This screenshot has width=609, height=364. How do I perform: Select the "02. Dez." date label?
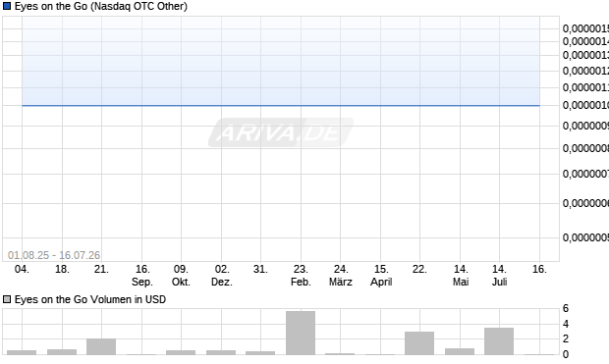tap(222, 275)
